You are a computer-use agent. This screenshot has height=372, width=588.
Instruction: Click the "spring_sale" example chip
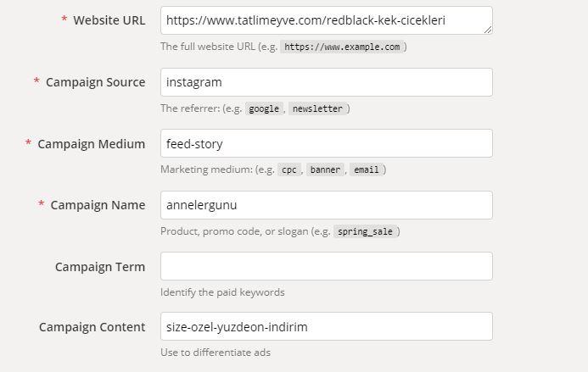(365, 231)
